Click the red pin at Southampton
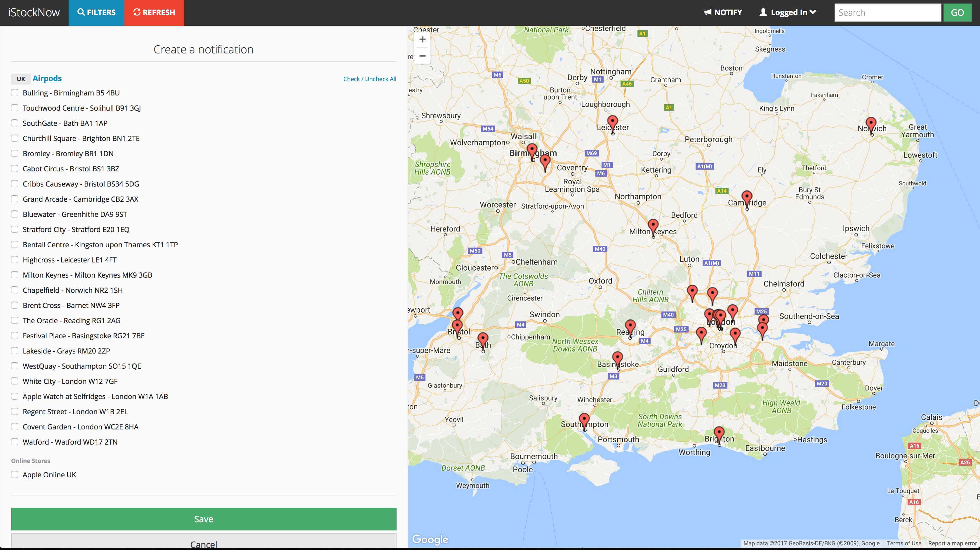980x550 pixels. (x=584, y=420)
